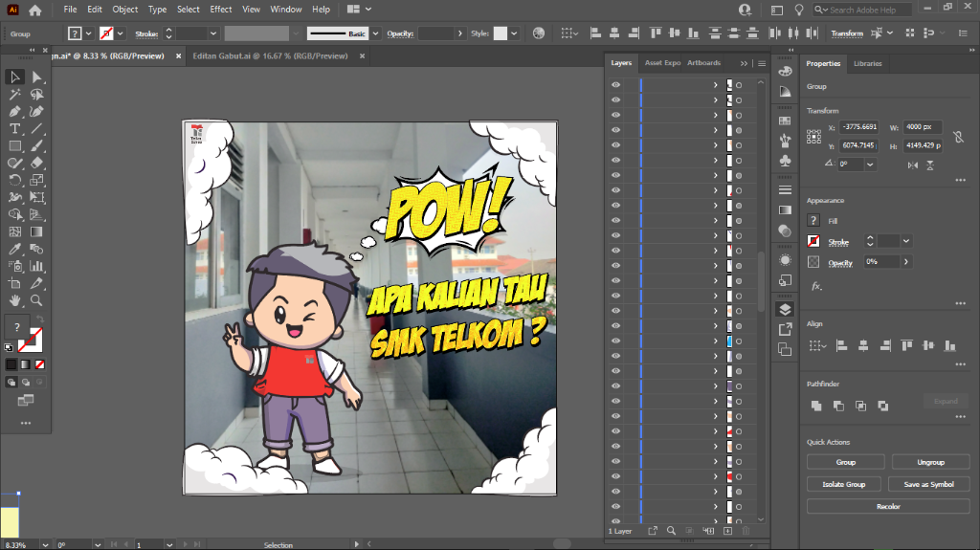Select the Lasso tool

point(36,95)
